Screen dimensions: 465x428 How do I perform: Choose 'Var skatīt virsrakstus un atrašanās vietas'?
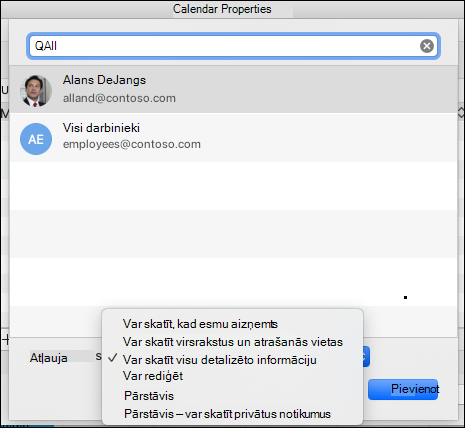(233, 342)
